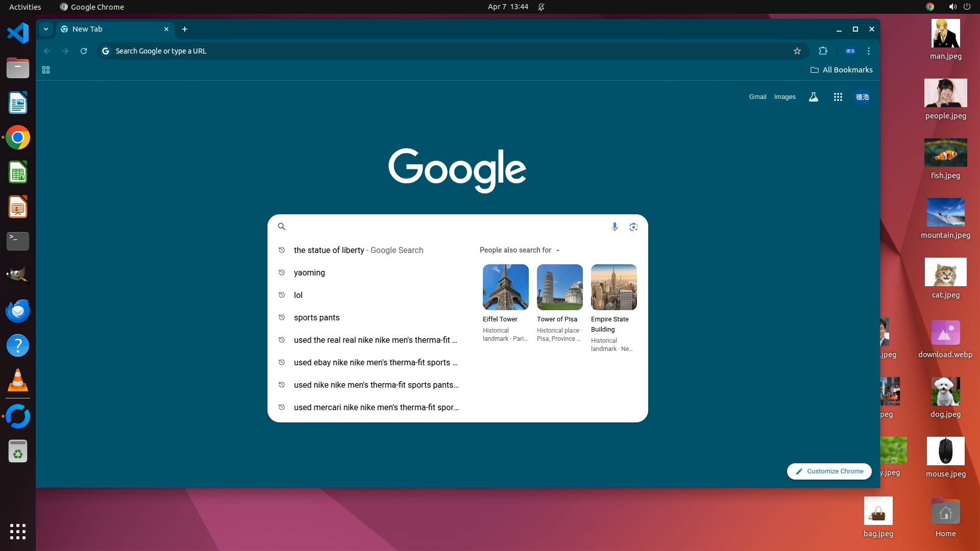Bookmark this tab with star icon
The width and height of the screenshot is (980, 551).
tap(797, 51)
